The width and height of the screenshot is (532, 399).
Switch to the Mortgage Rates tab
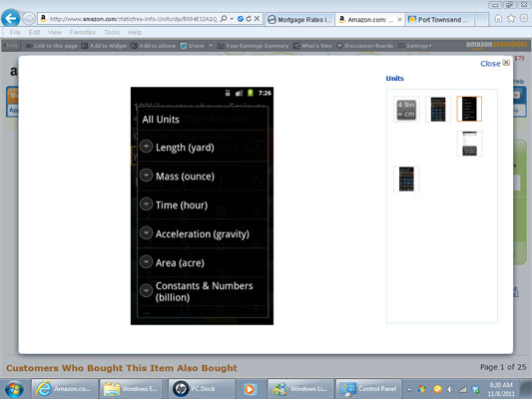click(299, 20)
